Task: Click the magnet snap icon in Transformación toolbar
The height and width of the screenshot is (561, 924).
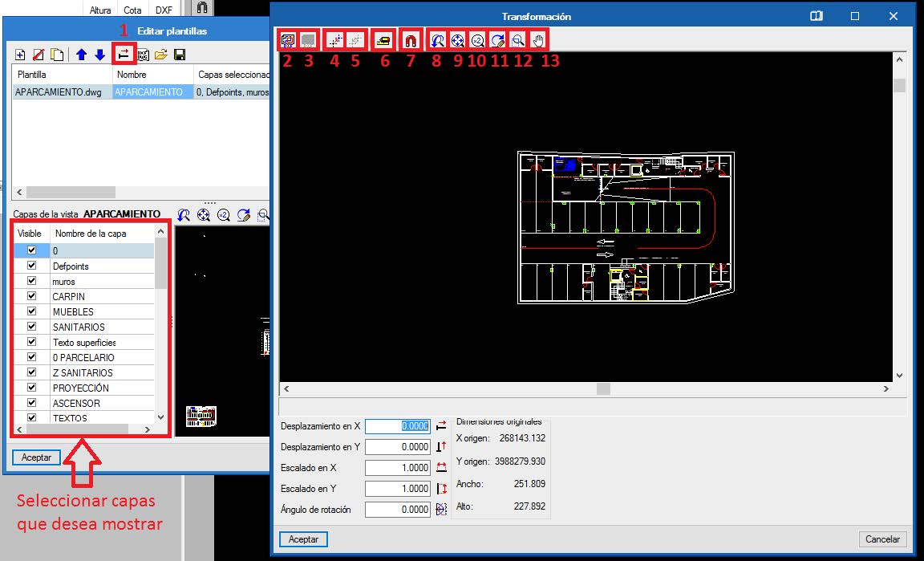Action: 411,39
